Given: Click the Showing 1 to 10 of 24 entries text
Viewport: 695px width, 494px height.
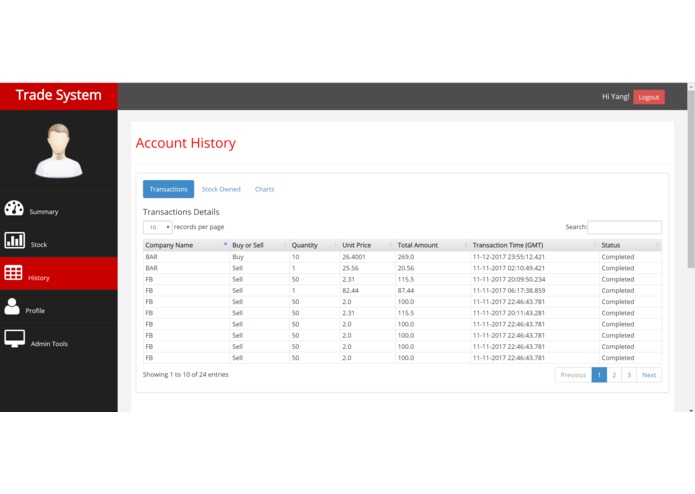Looking at the screenshot, I should tap(186, 374).
